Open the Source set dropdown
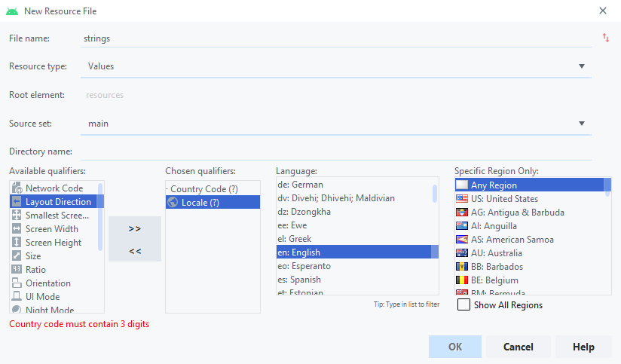Image resolution: width=621 pixels, height=364 pixels. (x=582, y=124)
